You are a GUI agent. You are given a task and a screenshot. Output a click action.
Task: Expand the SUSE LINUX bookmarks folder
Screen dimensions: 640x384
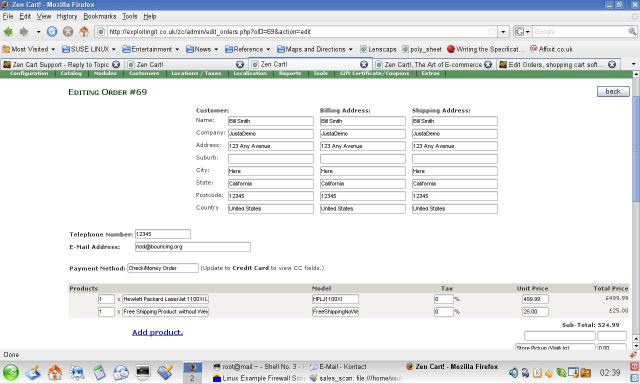pos(89,49)
